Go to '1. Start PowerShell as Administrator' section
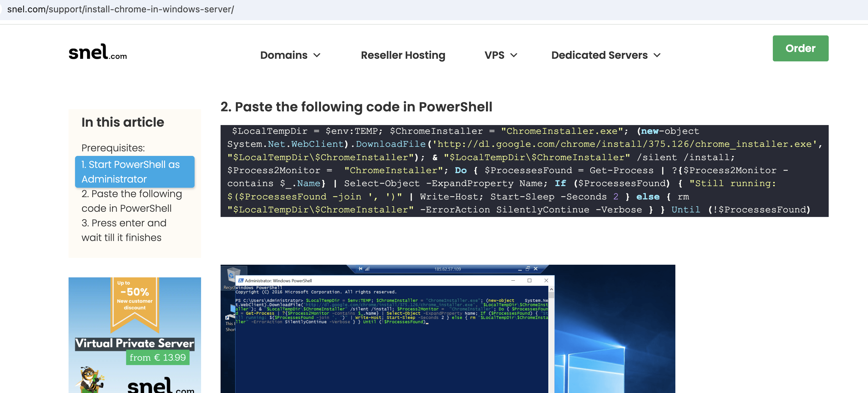This screenshot has height=393, width=868. tap(135, 172)
